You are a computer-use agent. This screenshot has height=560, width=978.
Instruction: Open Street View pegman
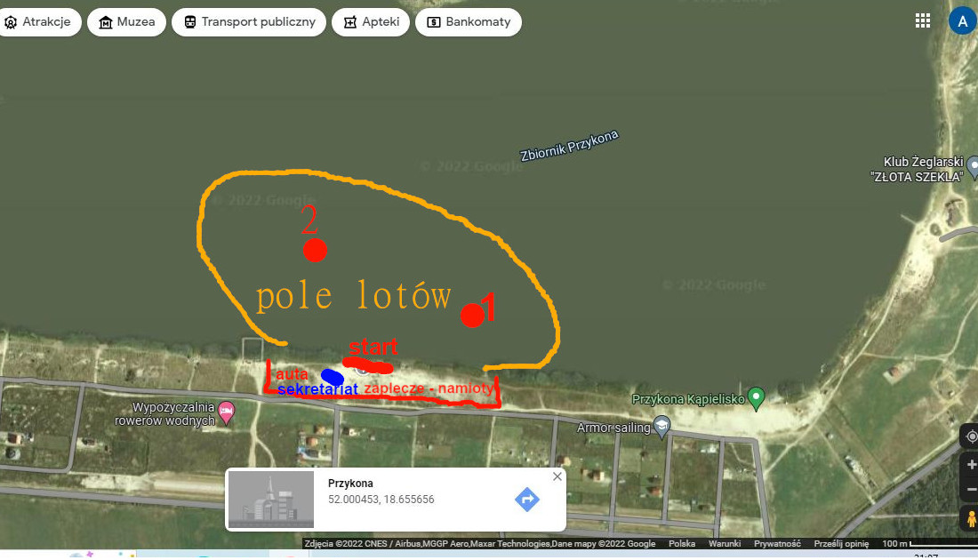tap(971, 518)
